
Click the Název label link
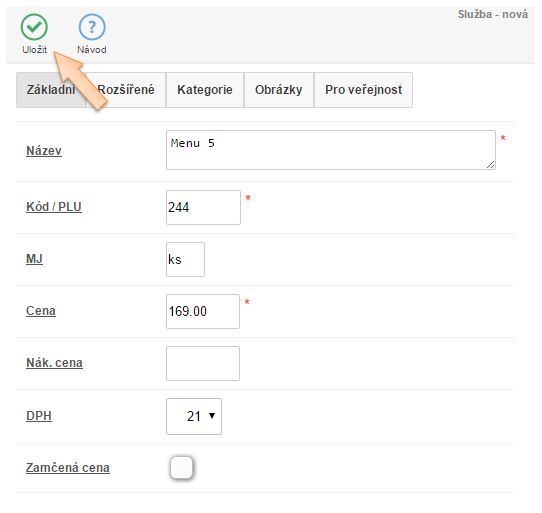pos(44,151)
